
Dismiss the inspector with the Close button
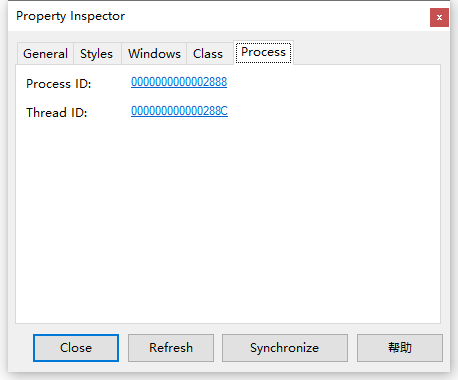point(76,348)
